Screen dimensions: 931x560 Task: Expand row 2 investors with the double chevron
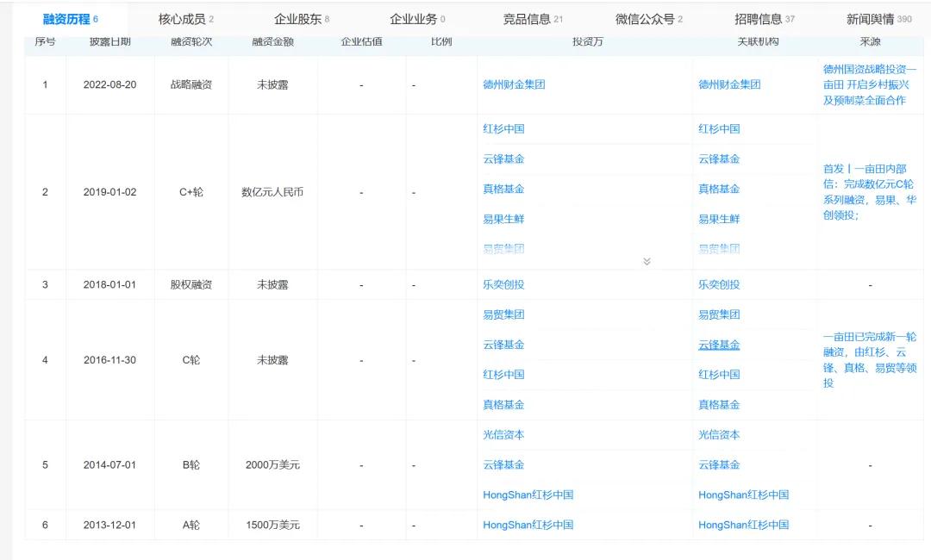[x=647, y=261]
